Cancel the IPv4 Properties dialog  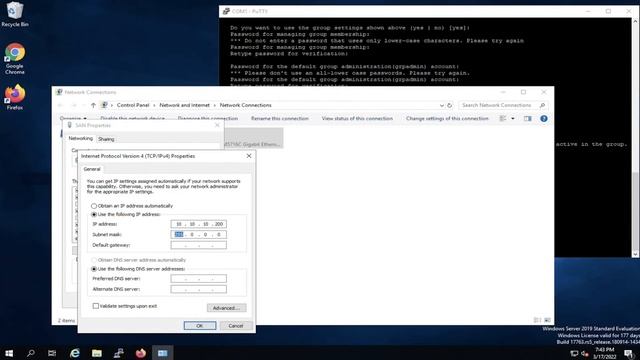(236, 326)
